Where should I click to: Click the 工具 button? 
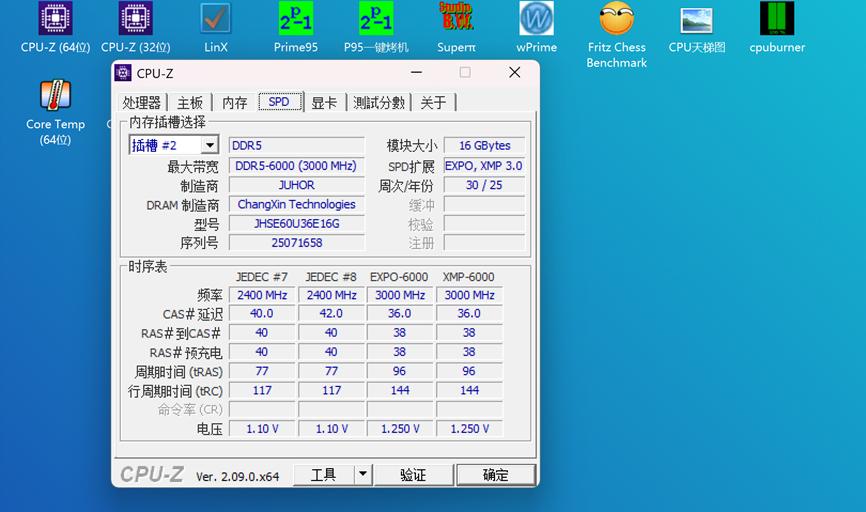coord(324,474)
